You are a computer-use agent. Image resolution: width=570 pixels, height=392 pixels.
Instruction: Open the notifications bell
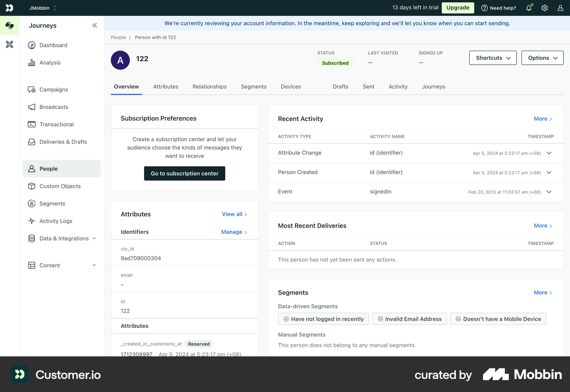[529, 8]
